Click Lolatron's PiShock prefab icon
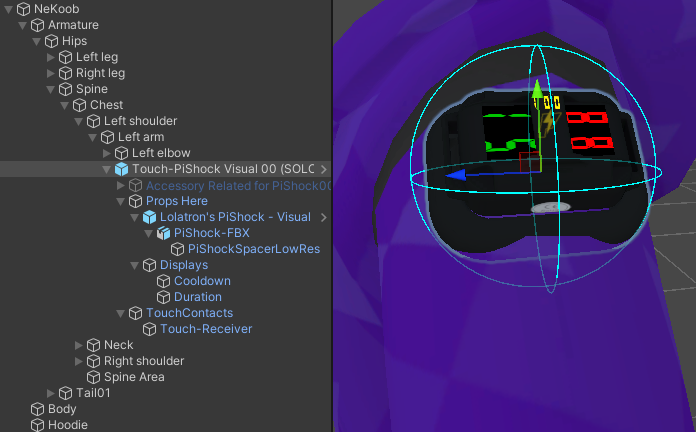The width and height of the screenshot is (696, 432). point(149,217)
